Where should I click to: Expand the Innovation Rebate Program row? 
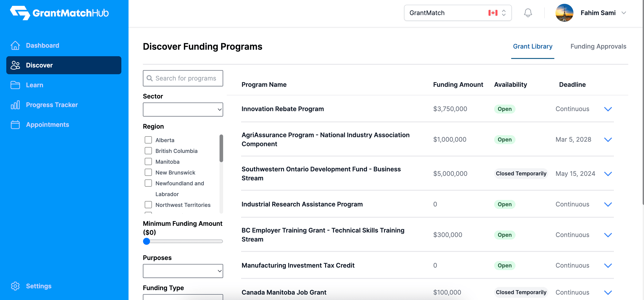(608, 109)
